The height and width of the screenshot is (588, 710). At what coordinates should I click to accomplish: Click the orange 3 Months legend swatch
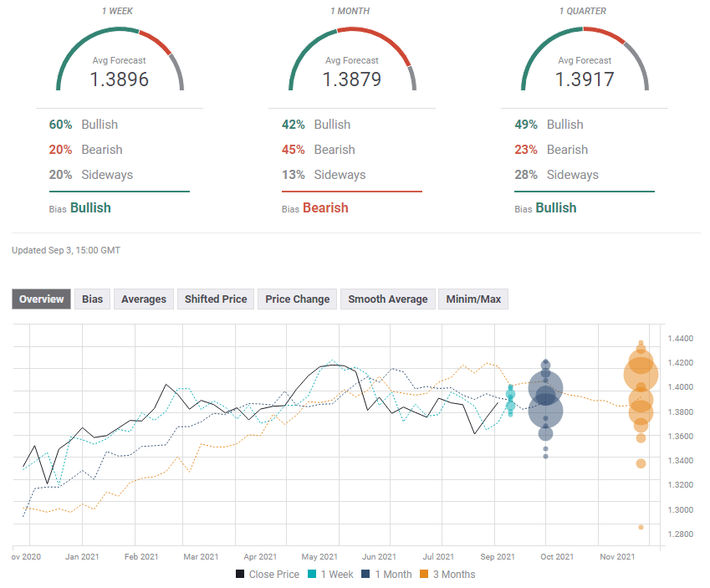click(x=423, y=574)
